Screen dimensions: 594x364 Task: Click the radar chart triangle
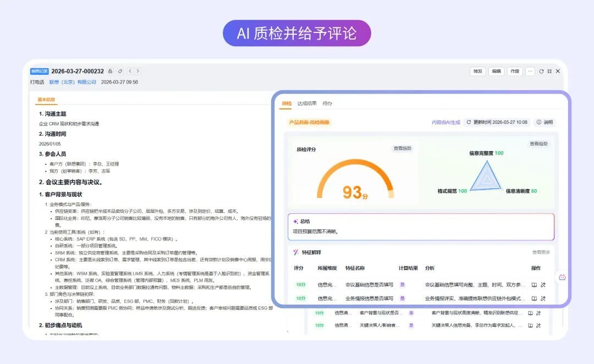tap(486, 176)
